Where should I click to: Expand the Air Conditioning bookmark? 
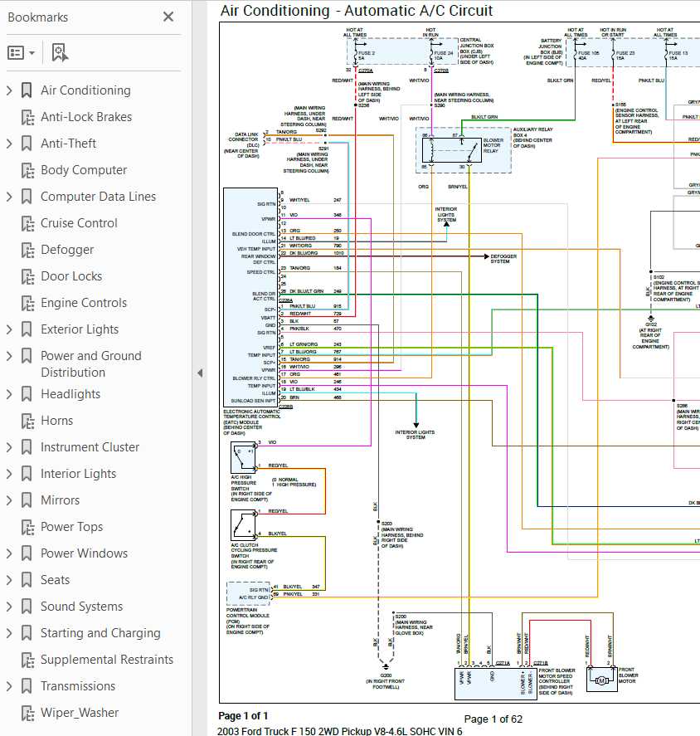[9, 90]
